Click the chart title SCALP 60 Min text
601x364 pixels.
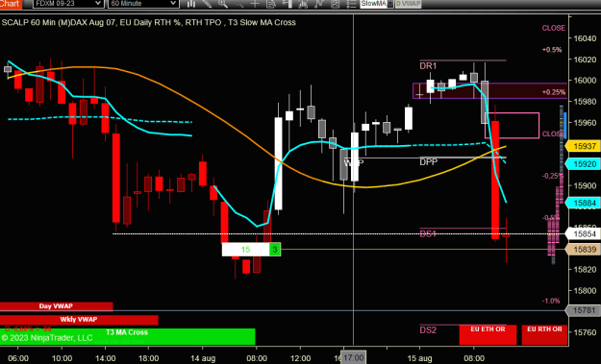point(149,22)
